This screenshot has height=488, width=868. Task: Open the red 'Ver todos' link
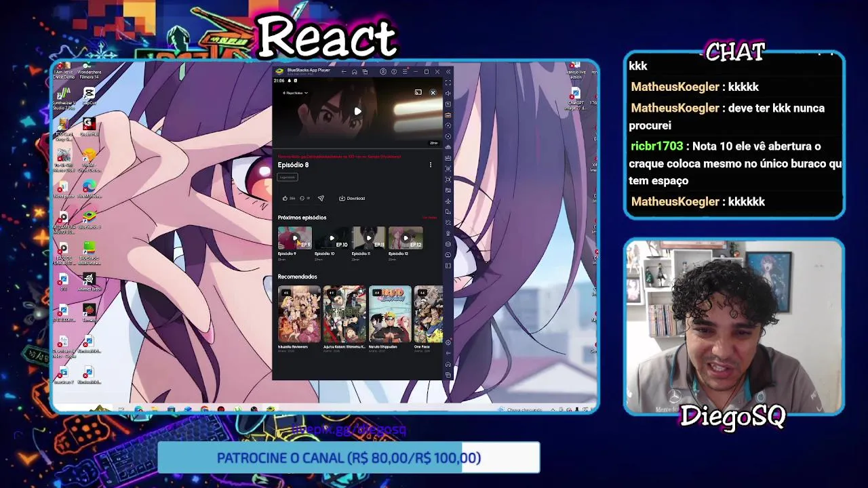coord(429,218)
